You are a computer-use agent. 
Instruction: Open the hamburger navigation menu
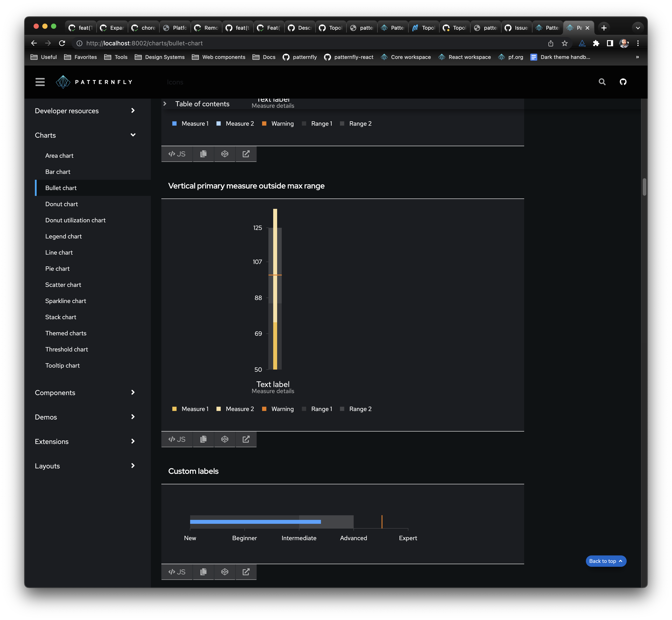(x=40, y=82)
